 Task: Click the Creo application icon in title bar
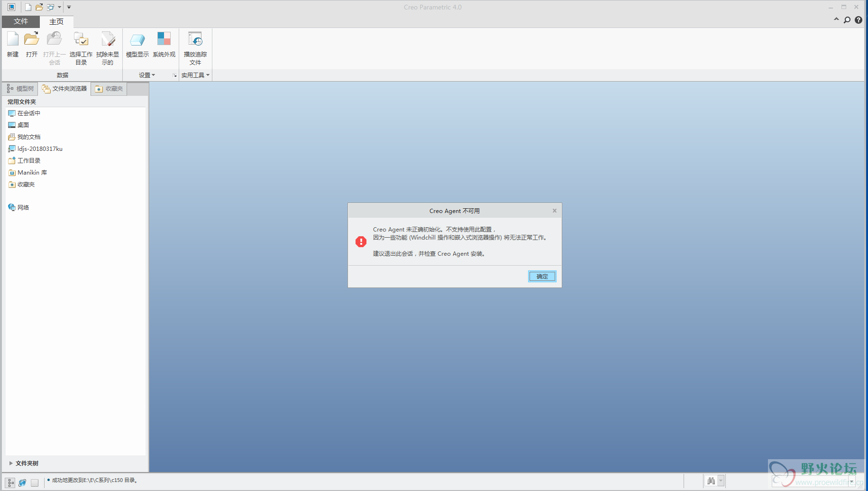11,7
